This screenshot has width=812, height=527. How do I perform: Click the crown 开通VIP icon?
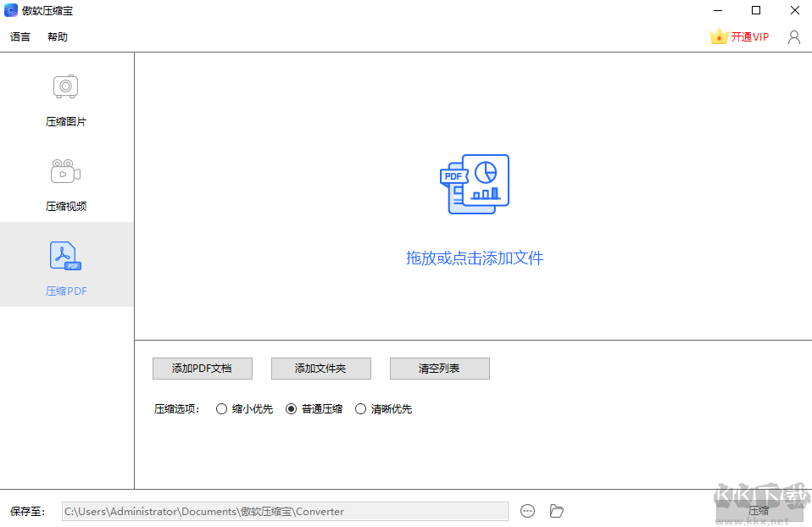[x=719, y=36]
